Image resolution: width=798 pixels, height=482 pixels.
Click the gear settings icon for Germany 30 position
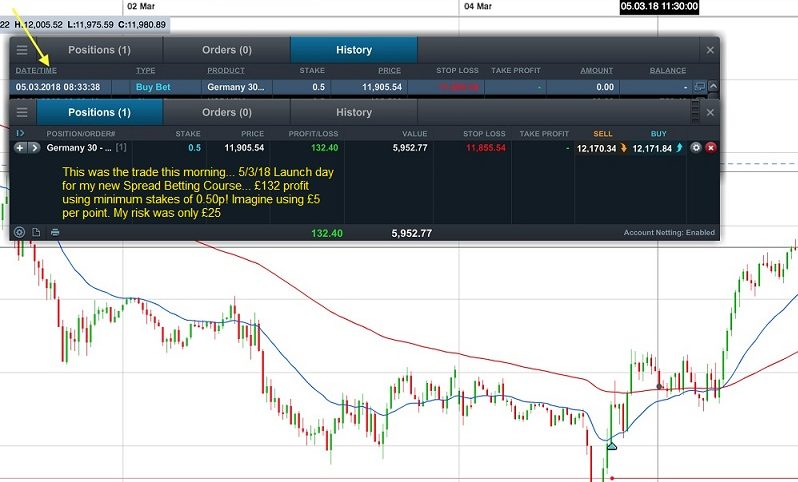pyautogui.click(x=695, y=148)
